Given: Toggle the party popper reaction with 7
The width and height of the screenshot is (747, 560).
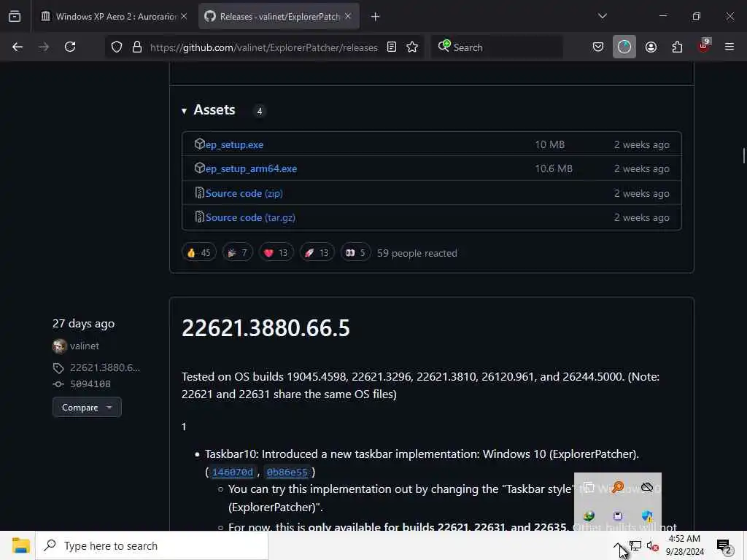Looking at the screenshot, I should [237, 252].
